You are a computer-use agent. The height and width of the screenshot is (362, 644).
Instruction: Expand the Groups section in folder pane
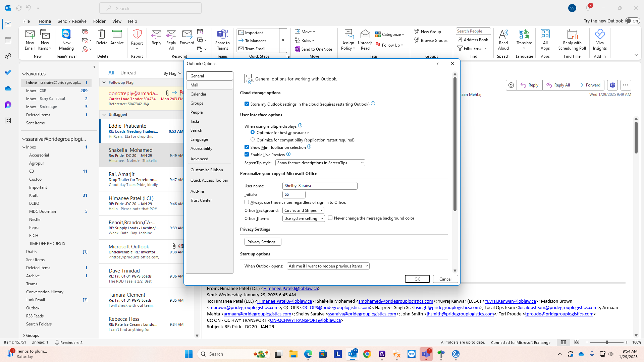(24, 336)
